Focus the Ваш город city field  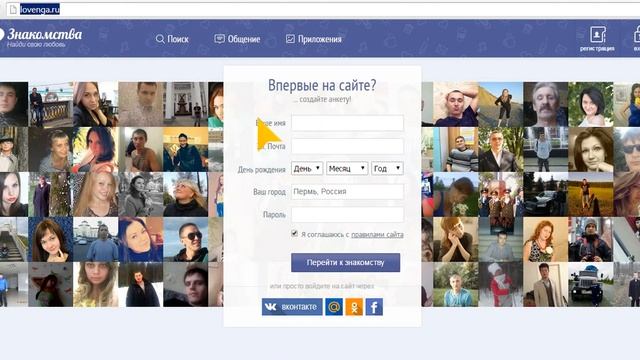click(347, 191)
